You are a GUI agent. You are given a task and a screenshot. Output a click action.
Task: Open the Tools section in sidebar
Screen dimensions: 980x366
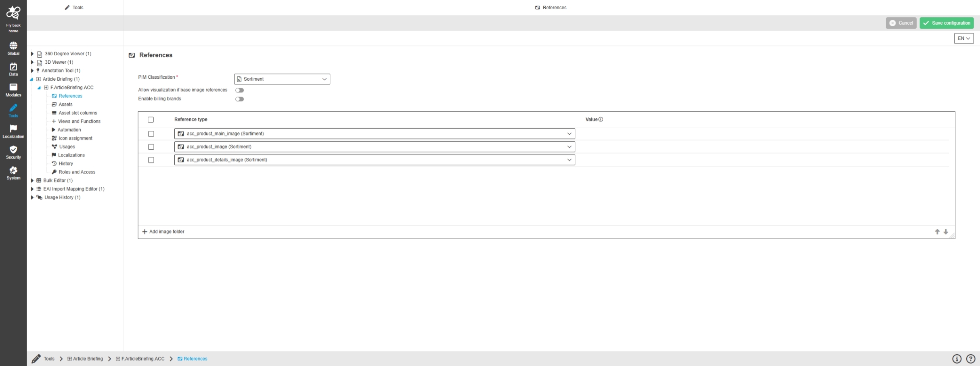click(x=13, y=111)
